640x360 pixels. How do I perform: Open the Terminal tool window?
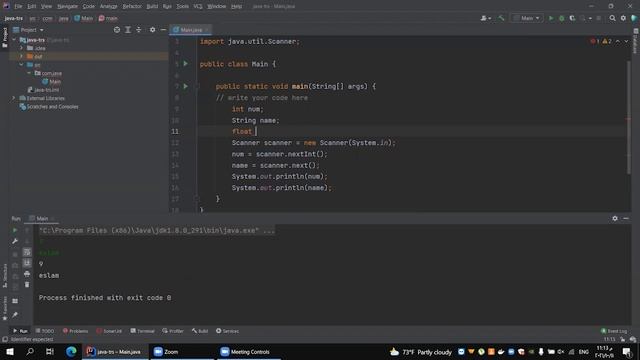pyautogui.click(x=142, y=331)
